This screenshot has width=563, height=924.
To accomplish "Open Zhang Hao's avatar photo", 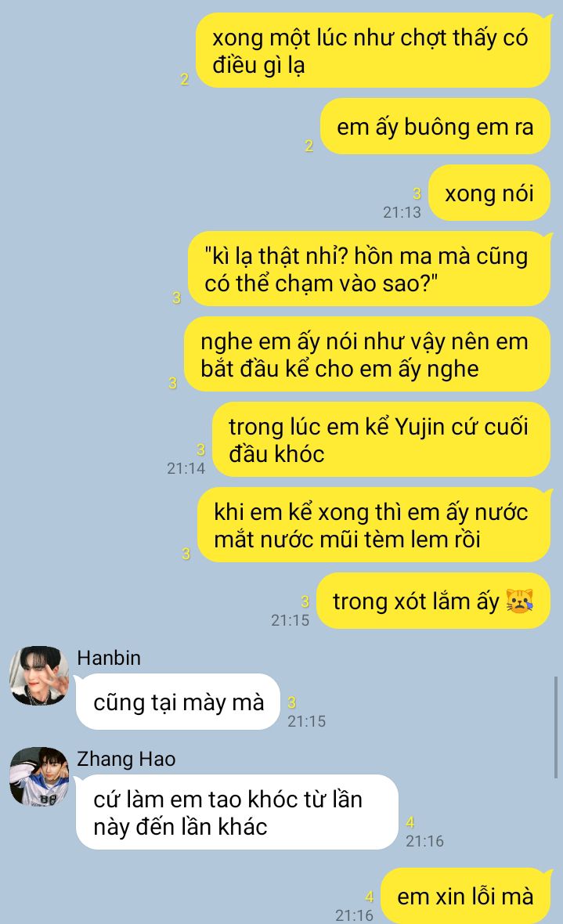I will (x=39, y=777).
